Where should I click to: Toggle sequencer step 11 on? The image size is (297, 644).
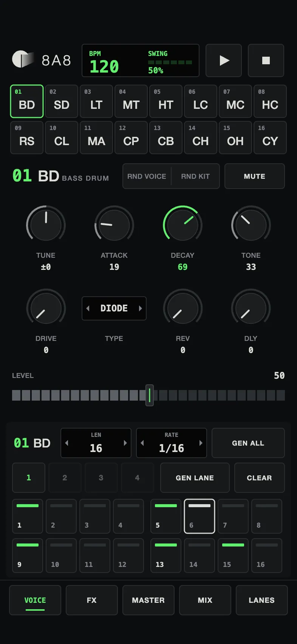[x=95, y=556]
